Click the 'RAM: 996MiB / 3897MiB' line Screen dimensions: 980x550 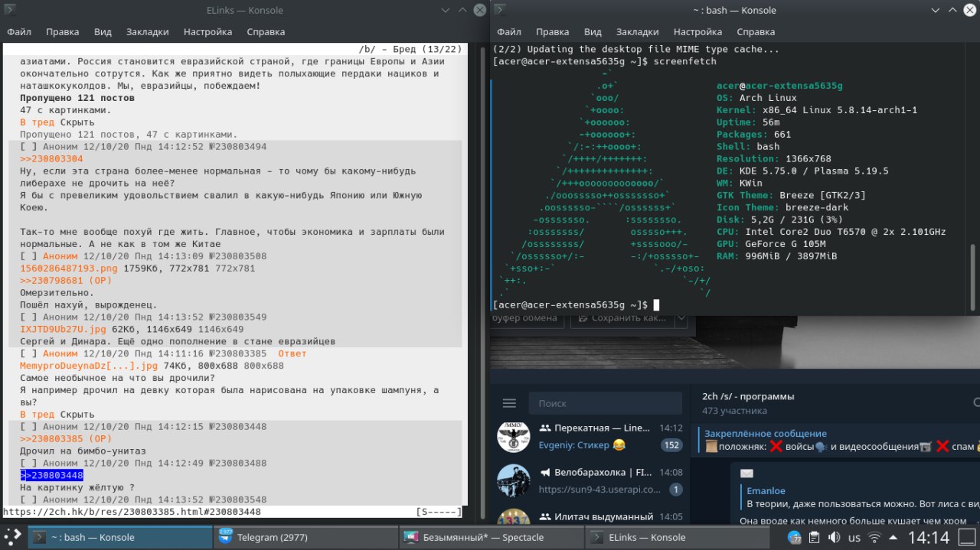click(x=776, y=256)
